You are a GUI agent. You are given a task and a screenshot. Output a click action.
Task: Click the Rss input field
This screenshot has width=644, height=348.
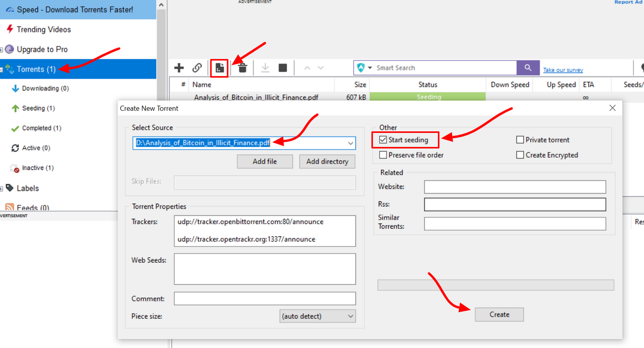click(x=515, y=204)
